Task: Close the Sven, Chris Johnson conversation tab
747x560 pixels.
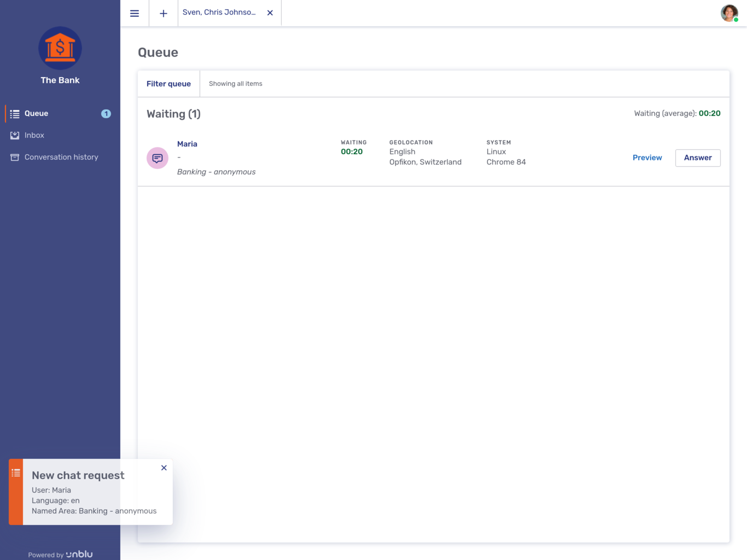Action: pyautogui.click(x=270, y=13)
